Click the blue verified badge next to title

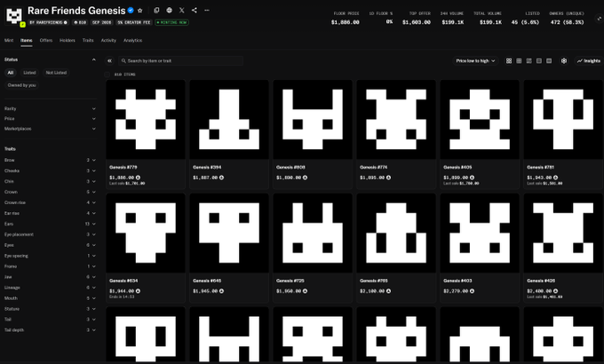point(131,11)
